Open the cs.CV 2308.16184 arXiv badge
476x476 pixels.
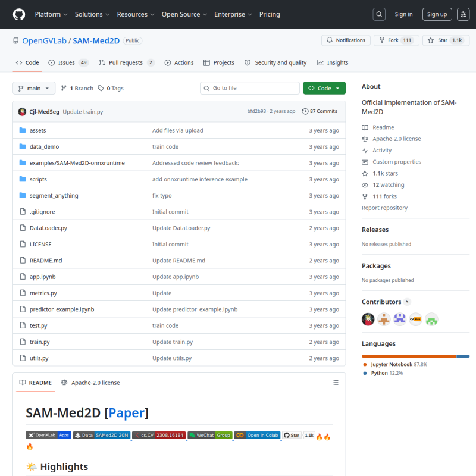(x=159, y=435)
